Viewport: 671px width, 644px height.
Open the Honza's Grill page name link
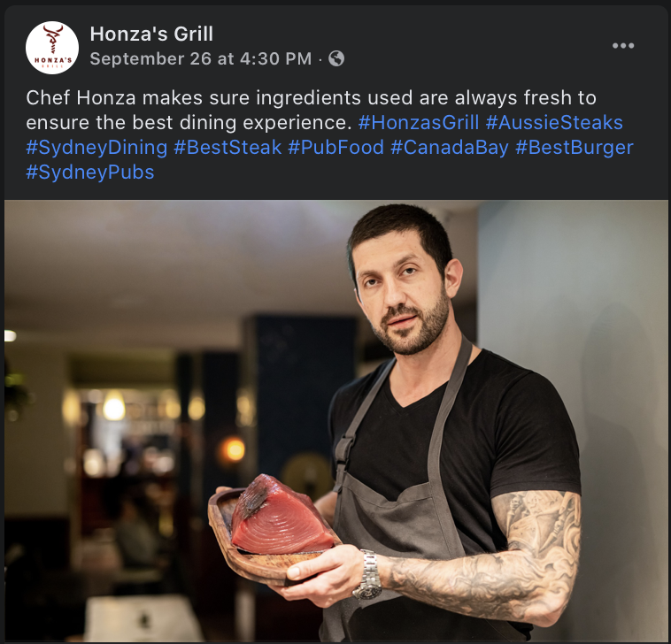(x=151, y=34)
